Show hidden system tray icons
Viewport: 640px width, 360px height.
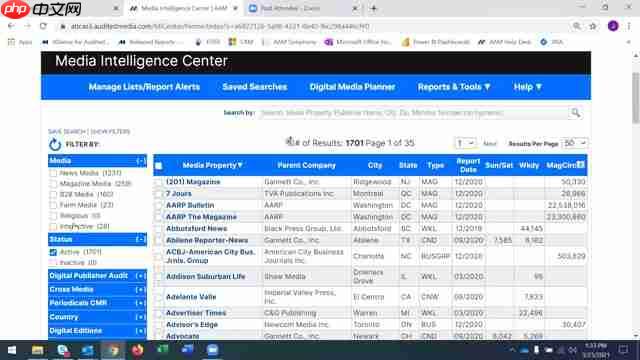tap(512, 350)
